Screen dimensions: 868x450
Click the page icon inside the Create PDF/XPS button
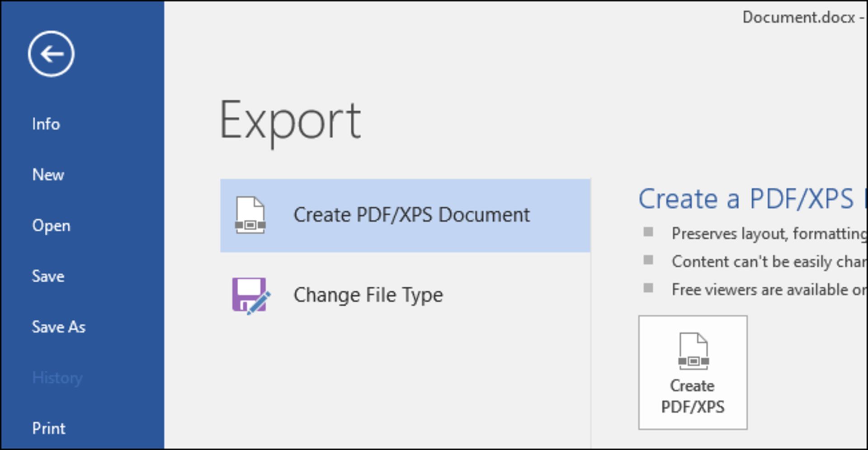click(x=693, y=351)
